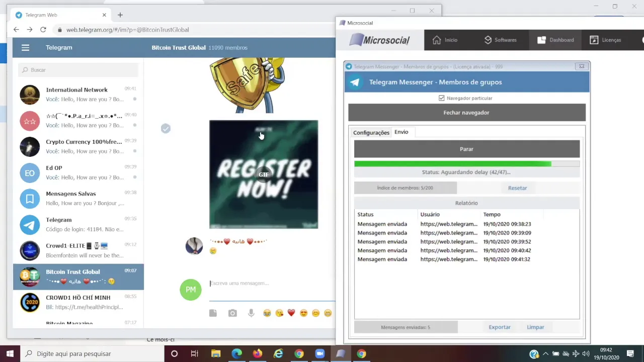644x362 pixels.
Task: Insert the red heart emoji
Action: tap(291, 313)
